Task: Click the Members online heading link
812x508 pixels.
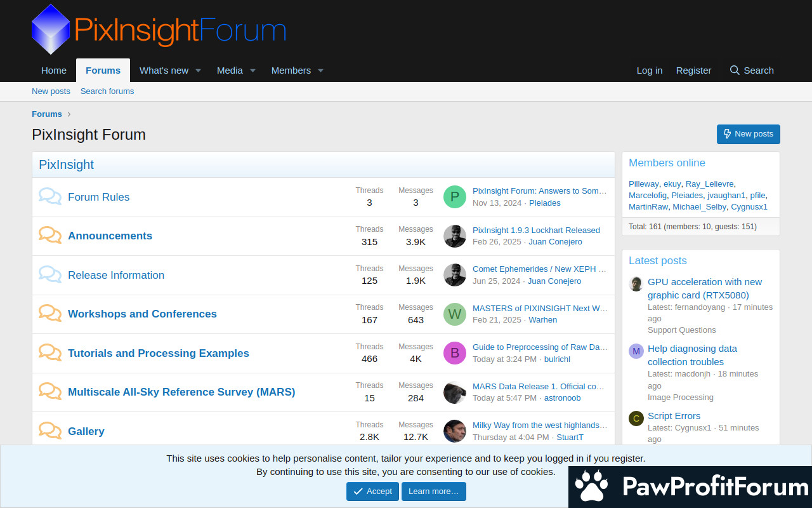Action: (667, 163)
